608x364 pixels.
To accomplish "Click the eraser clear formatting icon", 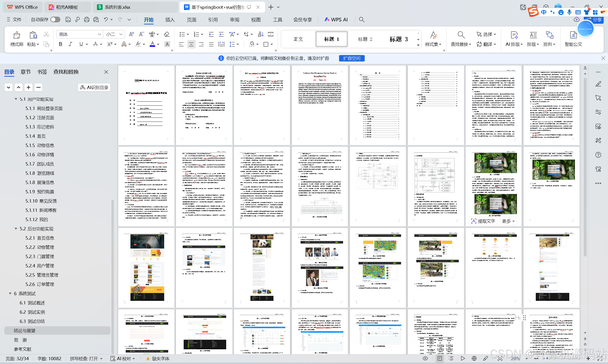I will point(167,34).
